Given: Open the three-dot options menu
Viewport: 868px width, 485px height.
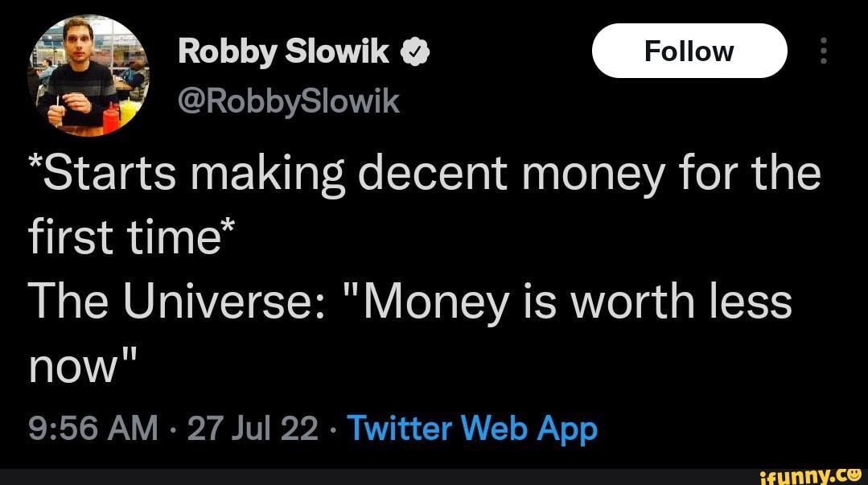Looking at the screenshot, I should click(823, 50).
